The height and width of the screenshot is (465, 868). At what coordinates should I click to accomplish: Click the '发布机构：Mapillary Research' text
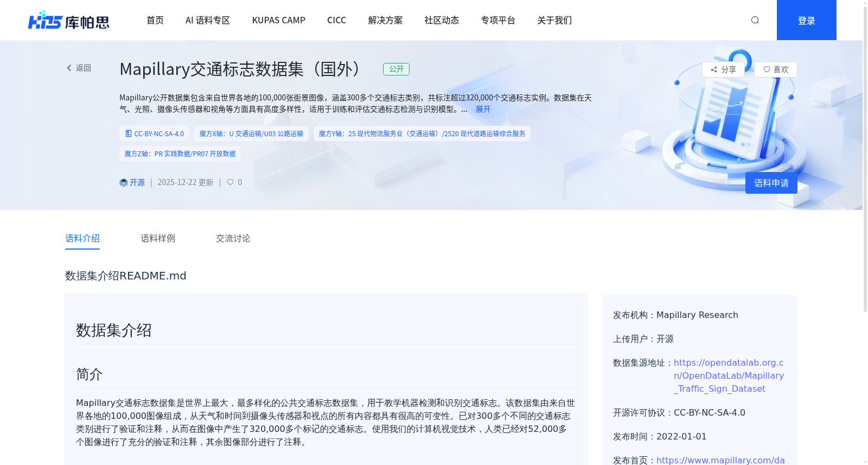(x=675, y=315)
